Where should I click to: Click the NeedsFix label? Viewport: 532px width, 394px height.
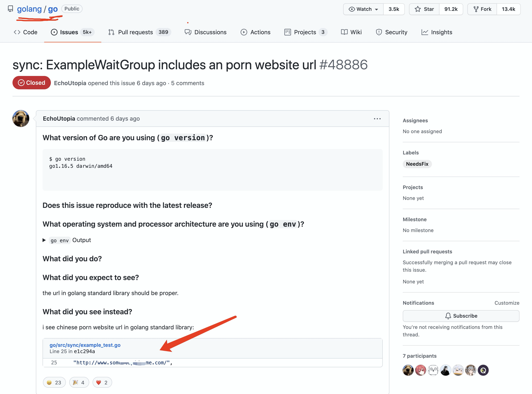pos(417,164)
